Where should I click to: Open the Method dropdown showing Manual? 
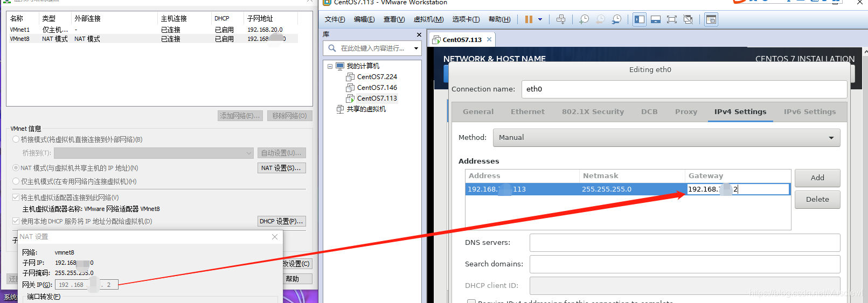click(666, 138)
